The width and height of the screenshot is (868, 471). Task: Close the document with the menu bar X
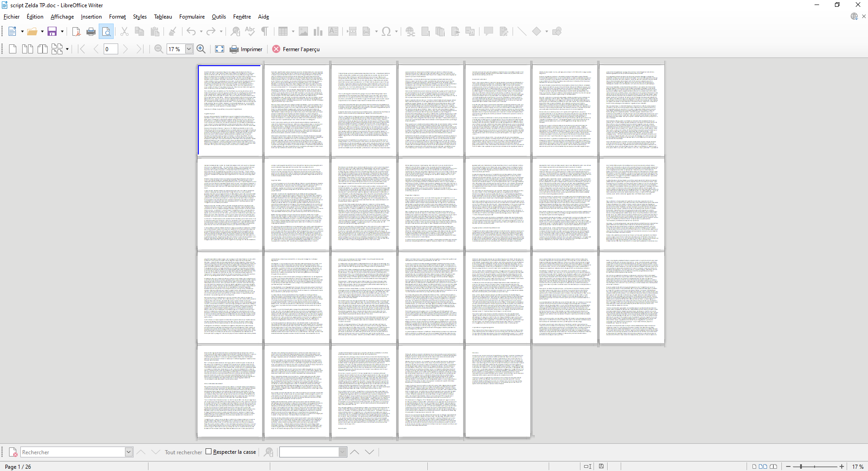(864, 16)
